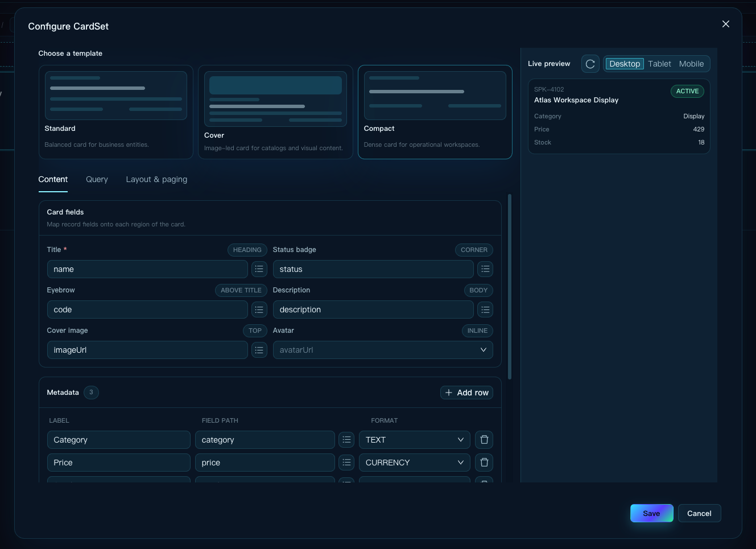Expand the Avatar avatarUrl dropdown
This screenshot has width=756, height=549.
(383, 350)
